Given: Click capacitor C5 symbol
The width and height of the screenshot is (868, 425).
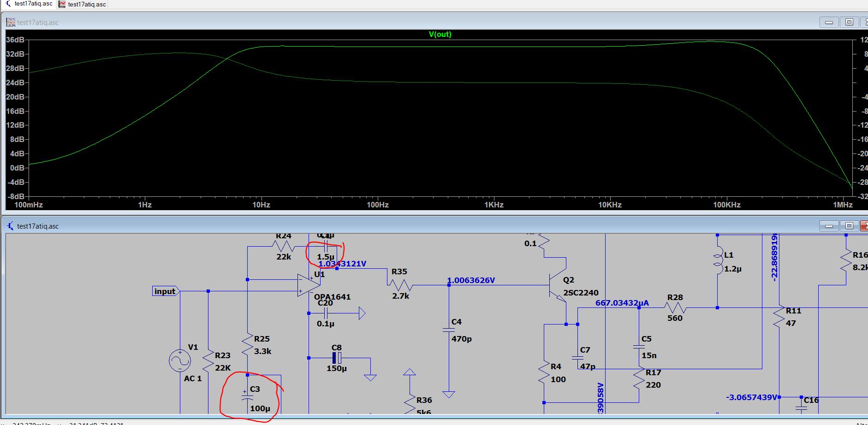Looking at the screenshot, I should 639,347.
